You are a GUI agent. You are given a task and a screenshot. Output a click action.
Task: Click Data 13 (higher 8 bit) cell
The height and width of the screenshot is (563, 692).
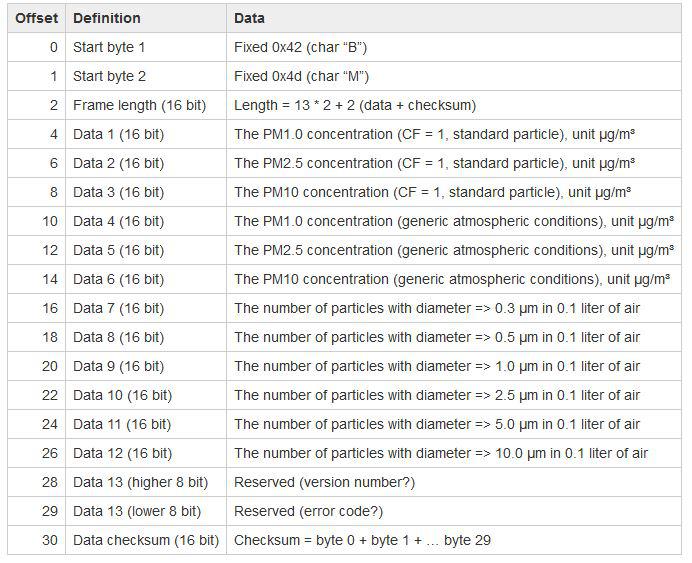coord(146,482)
